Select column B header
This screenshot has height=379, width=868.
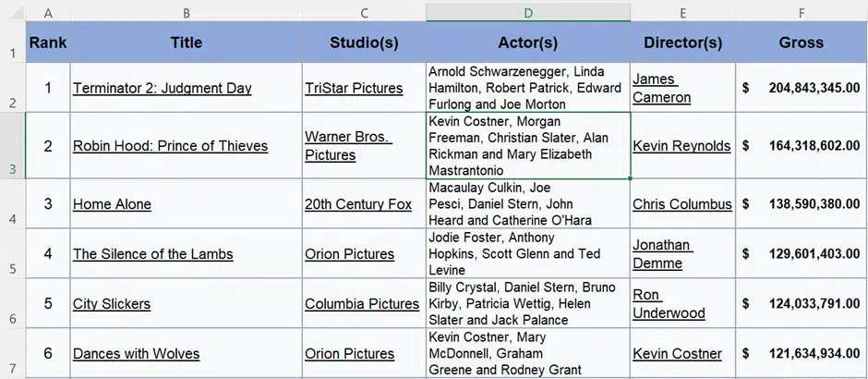(x=187, y=13)
